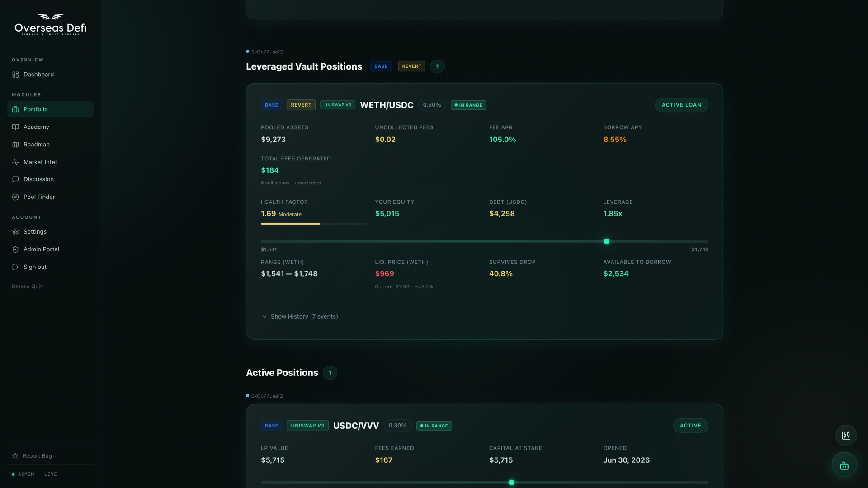Click the green dot in ADMIN LIVE status
The width and height of the screenshot is (868, 488).
13,474
